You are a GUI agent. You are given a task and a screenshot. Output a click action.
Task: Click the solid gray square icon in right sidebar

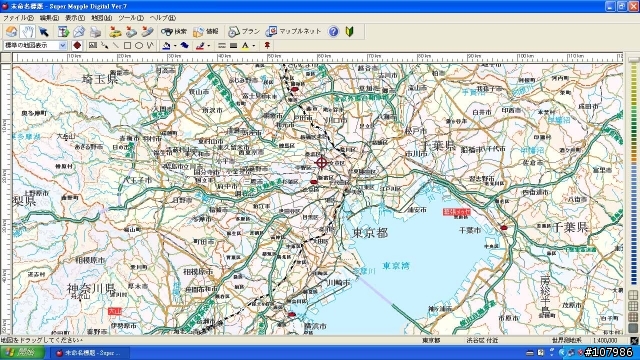click(x=633, y=328)
